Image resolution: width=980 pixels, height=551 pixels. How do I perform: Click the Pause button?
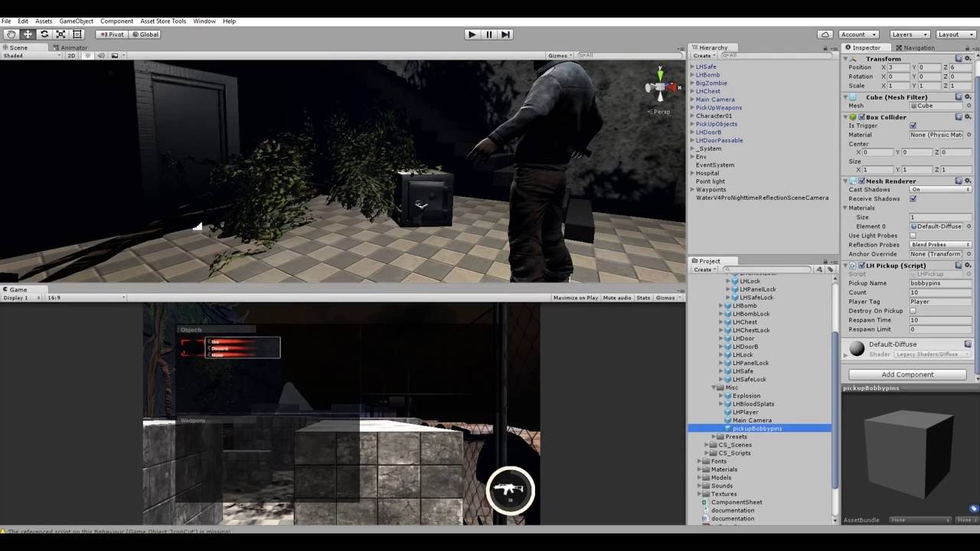[489, 34]
